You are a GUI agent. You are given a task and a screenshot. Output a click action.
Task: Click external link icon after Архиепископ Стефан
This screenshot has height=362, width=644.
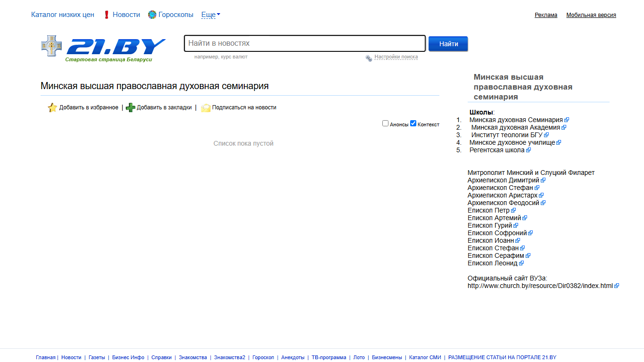[537, 188]
